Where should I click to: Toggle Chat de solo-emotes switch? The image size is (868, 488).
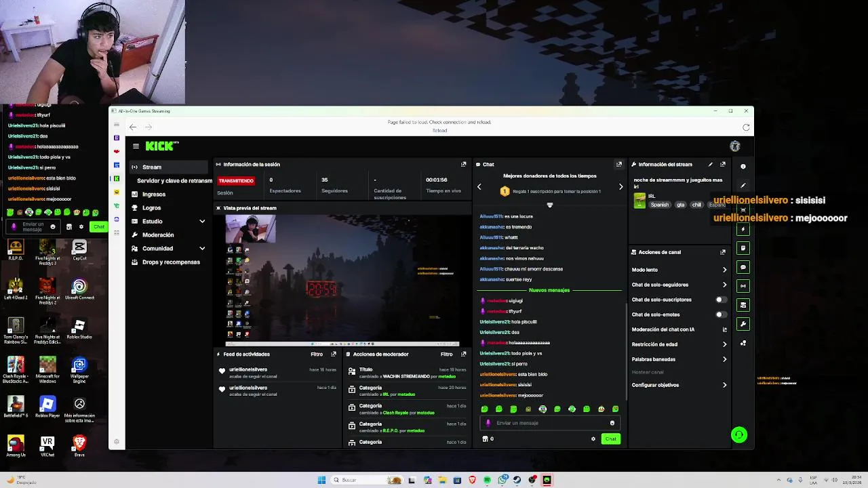tap(721, 314)
